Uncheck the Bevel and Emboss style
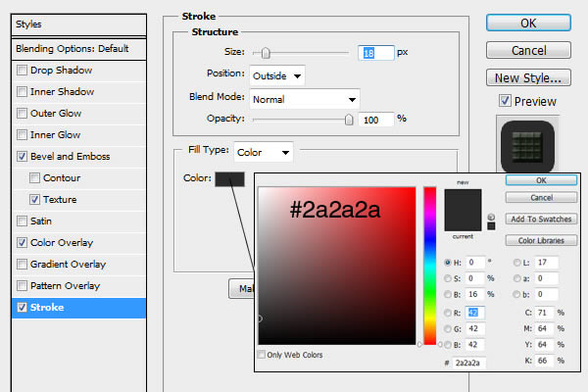This screenshot has width=588, height=392. [23, 156]
